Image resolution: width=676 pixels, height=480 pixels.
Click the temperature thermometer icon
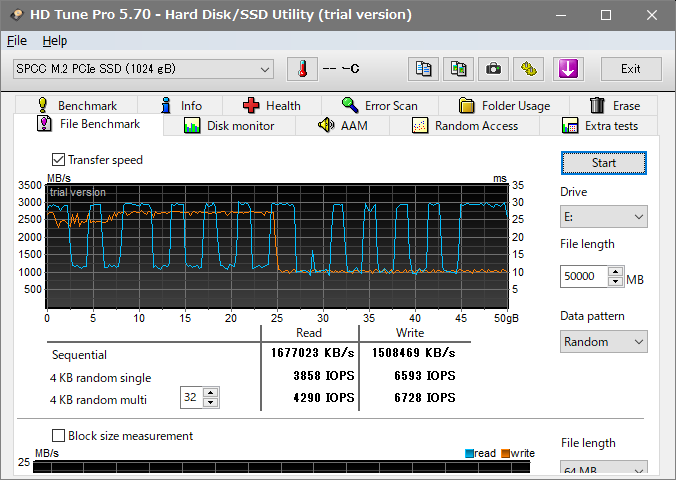pyautogui.click(x=302, y=69)
